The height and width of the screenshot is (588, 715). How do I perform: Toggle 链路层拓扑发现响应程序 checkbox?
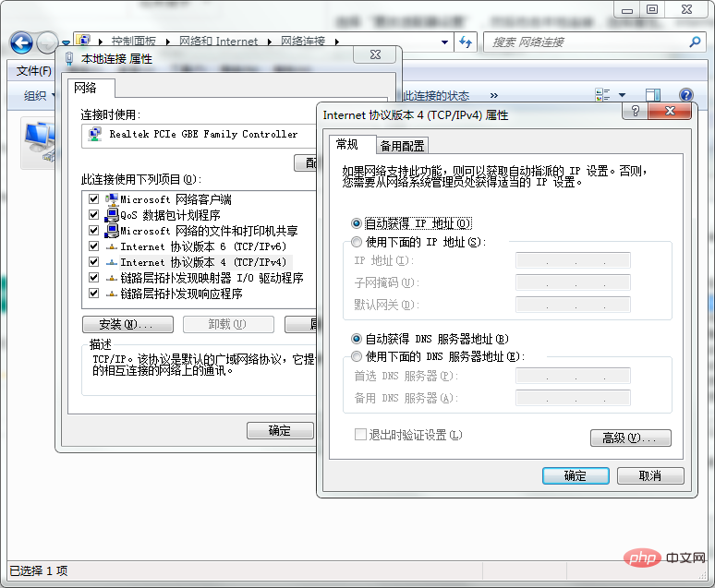[94, 294]
